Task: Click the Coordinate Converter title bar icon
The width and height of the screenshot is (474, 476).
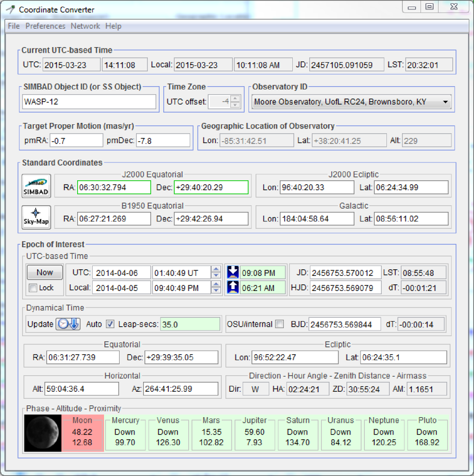Action: pos(10,9)
